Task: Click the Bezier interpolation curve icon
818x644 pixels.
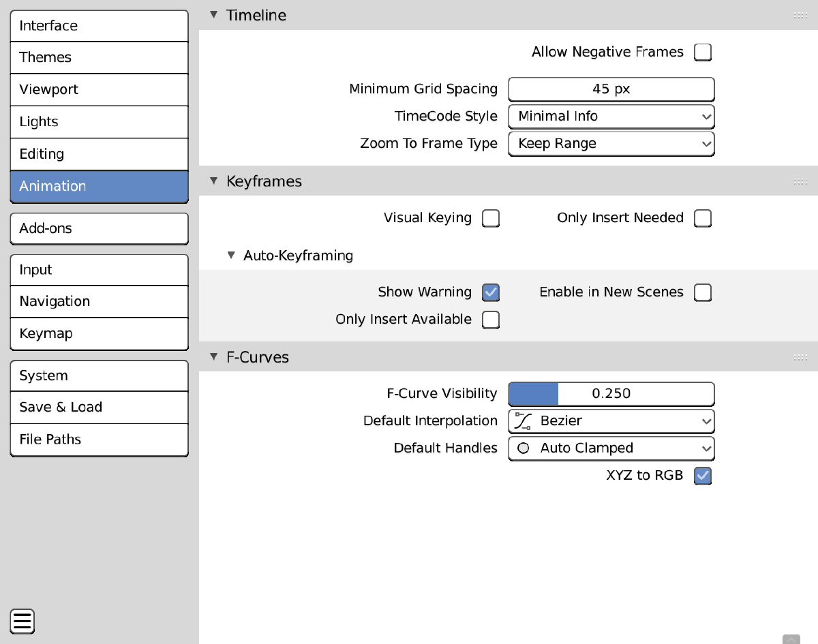Action: 524,421
